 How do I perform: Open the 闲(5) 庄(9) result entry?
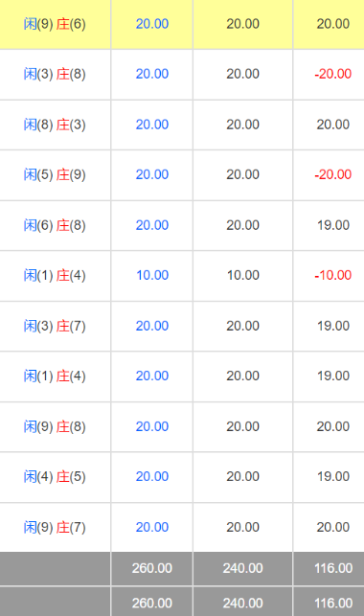(x=55, y=174)
